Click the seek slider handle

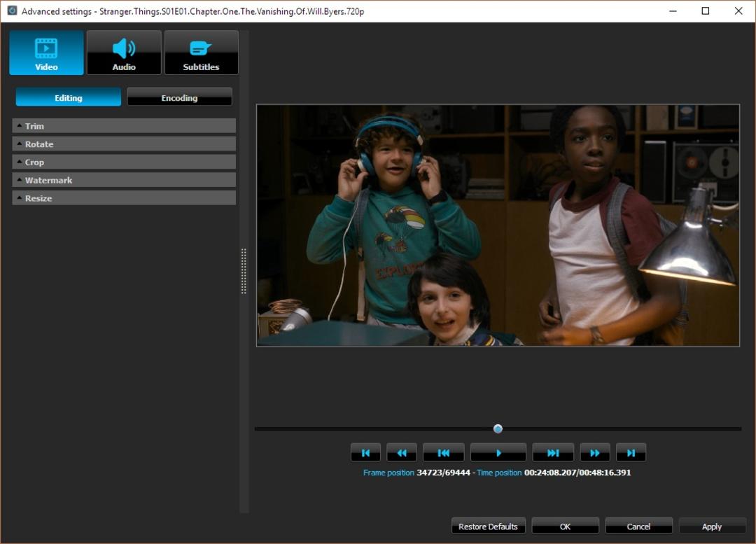click(498, 428)
